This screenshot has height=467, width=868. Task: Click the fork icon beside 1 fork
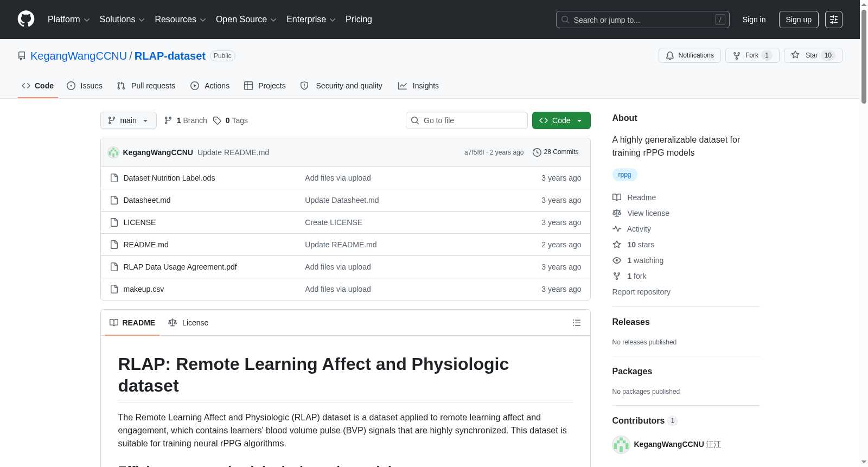point(617,276)
